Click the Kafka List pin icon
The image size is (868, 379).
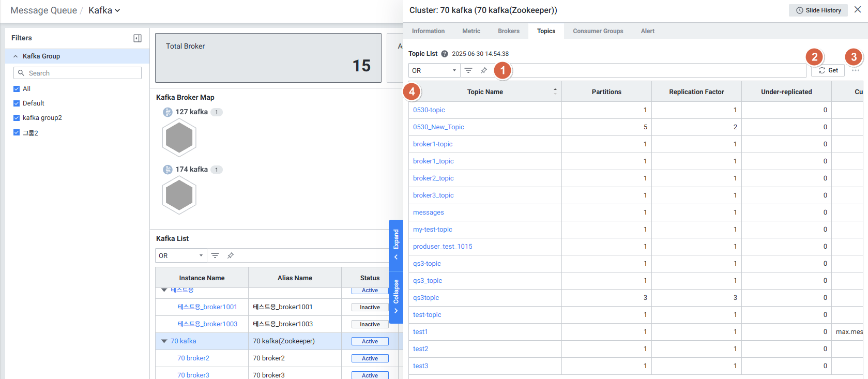tap(231, 255)
